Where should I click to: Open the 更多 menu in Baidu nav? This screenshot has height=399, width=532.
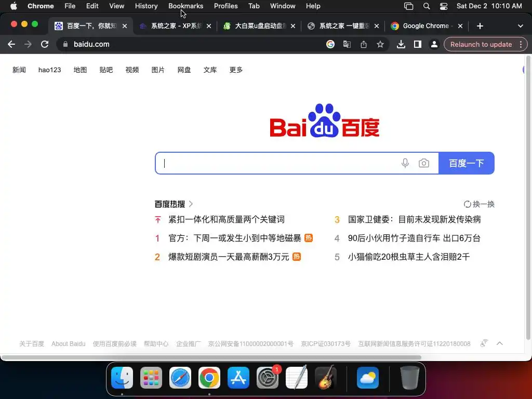[x=236, y=70]
